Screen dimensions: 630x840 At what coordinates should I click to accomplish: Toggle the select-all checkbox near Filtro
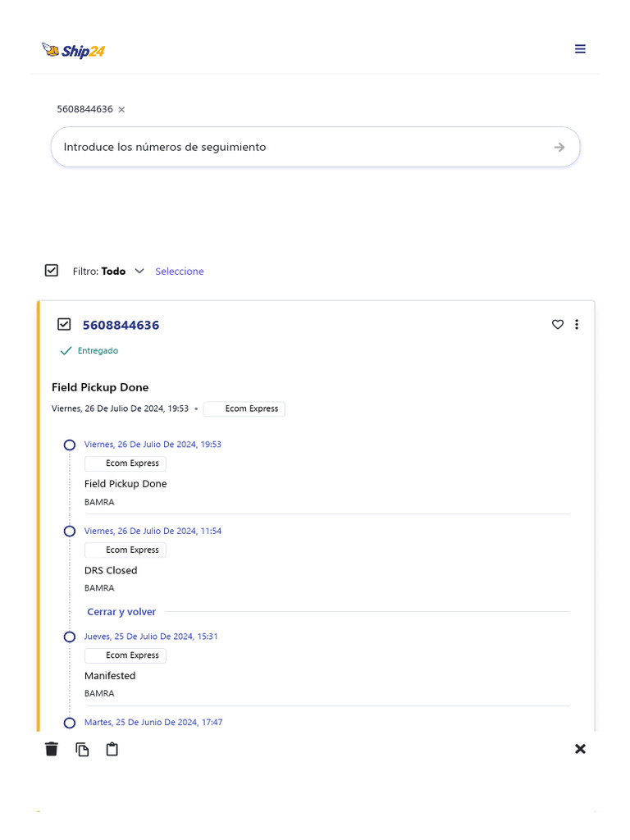[x=52, y=271]
